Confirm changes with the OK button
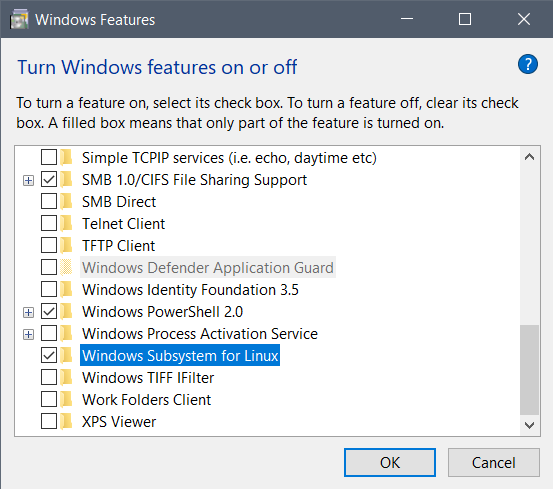The width and height of the screenshot is (553, 489). (x=390, y=463)
